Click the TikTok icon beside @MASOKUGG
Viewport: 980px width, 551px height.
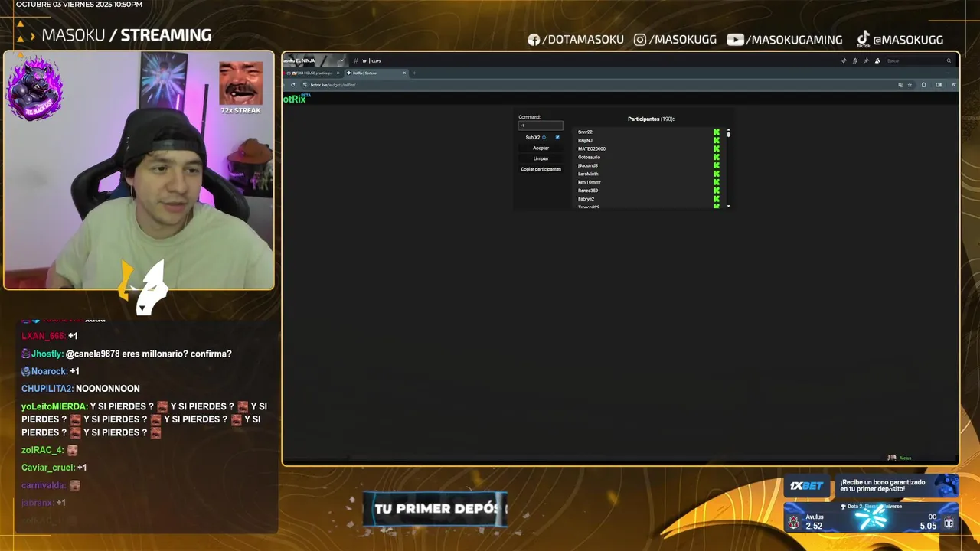click(x=863, y=39)
